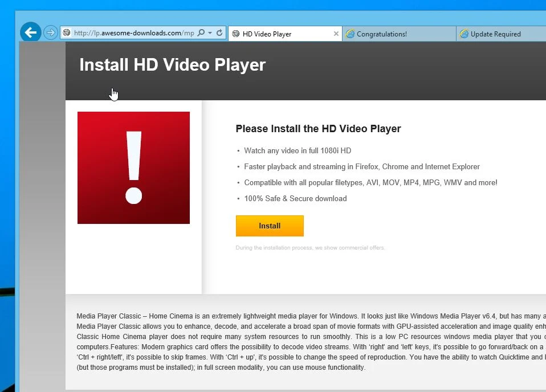This screenshot has height=392, width=546.
Task: Click the commercial offers disclaimer text
Action: pyautogui.click(x=310, y=248)
